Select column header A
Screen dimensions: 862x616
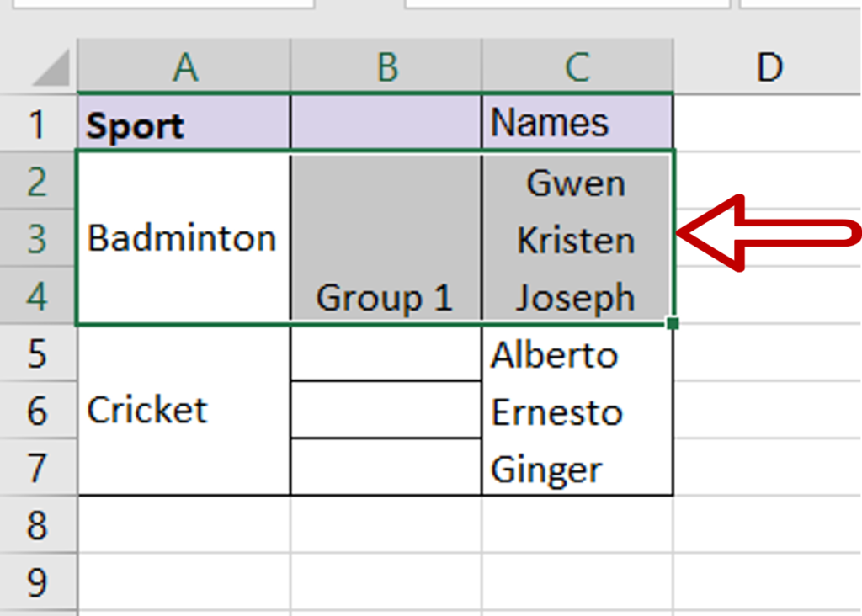183,66
